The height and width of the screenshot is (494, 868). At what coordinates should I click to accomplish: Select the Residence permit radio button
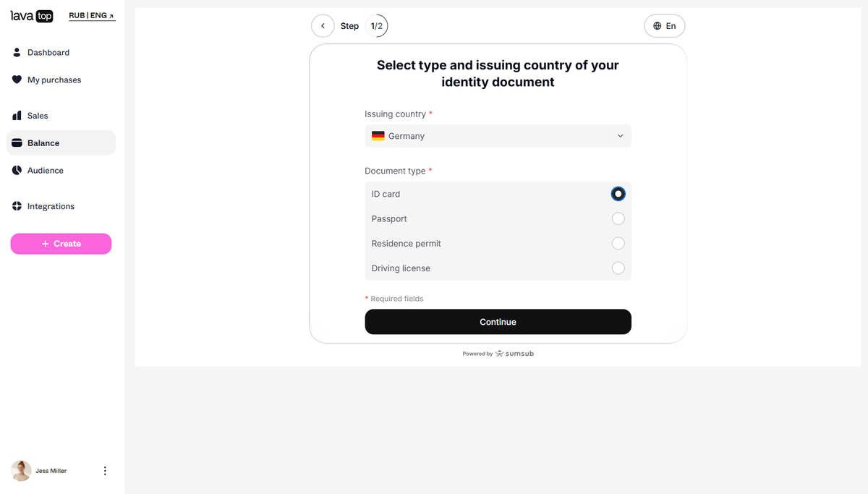[618, 243]
